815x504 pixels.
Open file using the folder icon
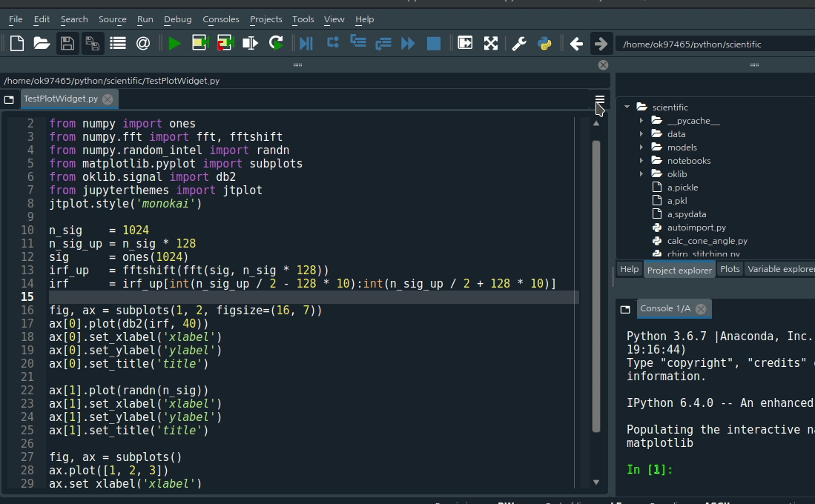click(42, 43)
